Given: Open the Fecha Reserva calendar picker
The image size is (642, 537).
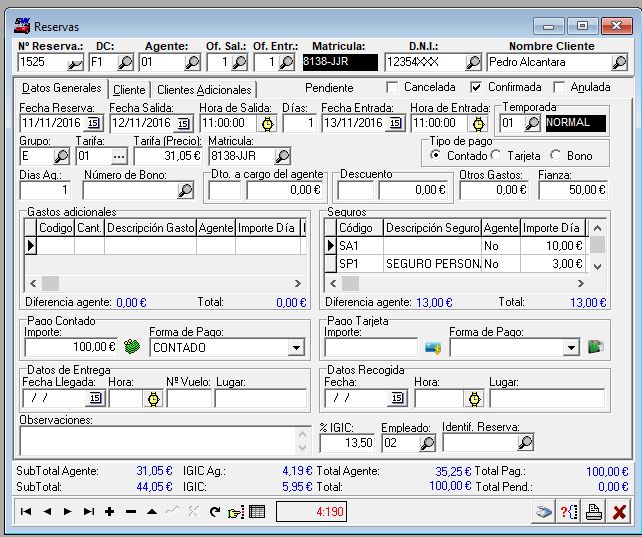Looking at the screenshot, I should pos(93,123).
